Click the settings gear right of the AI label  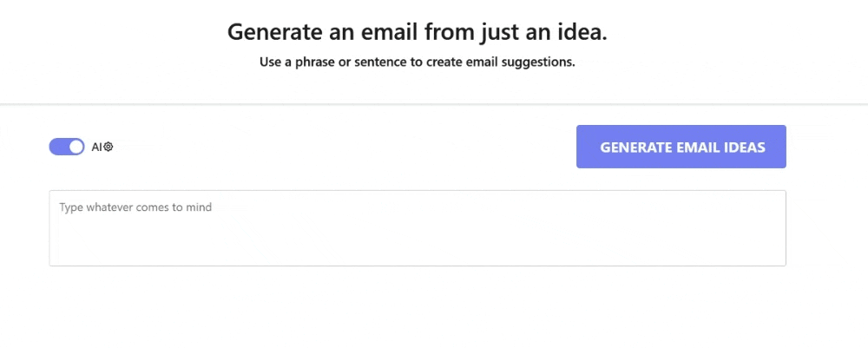[x=108, y=147]
